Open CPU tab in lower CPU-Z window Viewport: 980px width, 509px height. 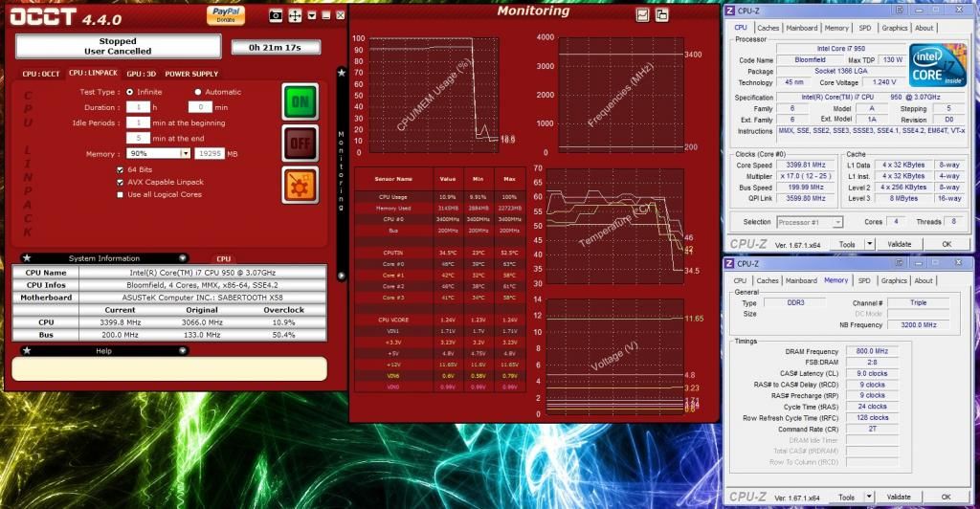pos(740,281)
